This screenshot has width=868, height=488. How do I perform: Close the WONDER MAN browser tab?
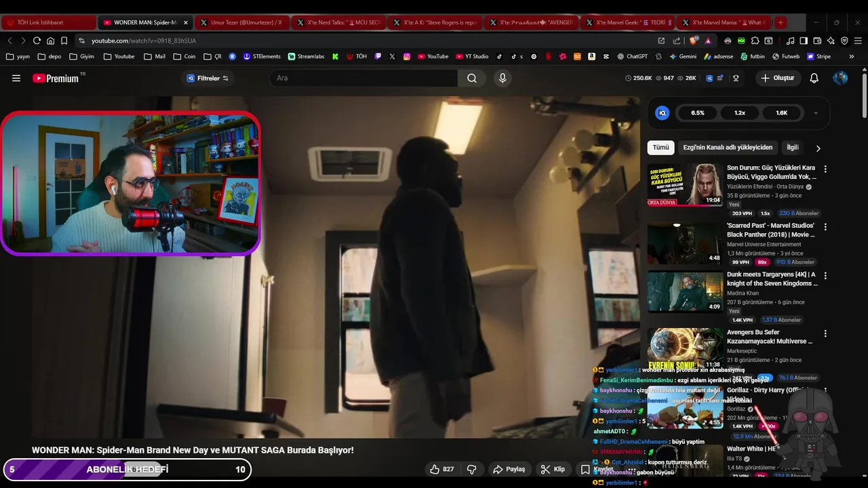click(x=186, y=22)
